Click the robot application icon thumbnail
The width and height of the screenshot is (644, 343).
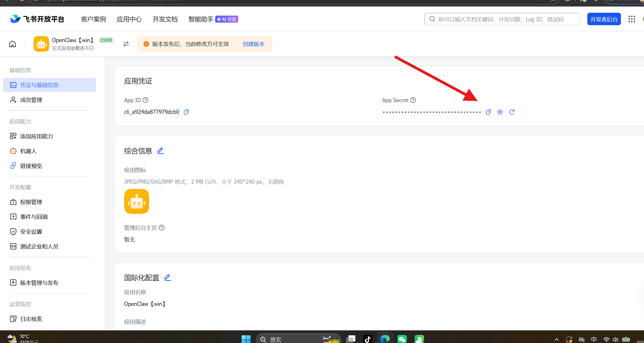[137, 201]
